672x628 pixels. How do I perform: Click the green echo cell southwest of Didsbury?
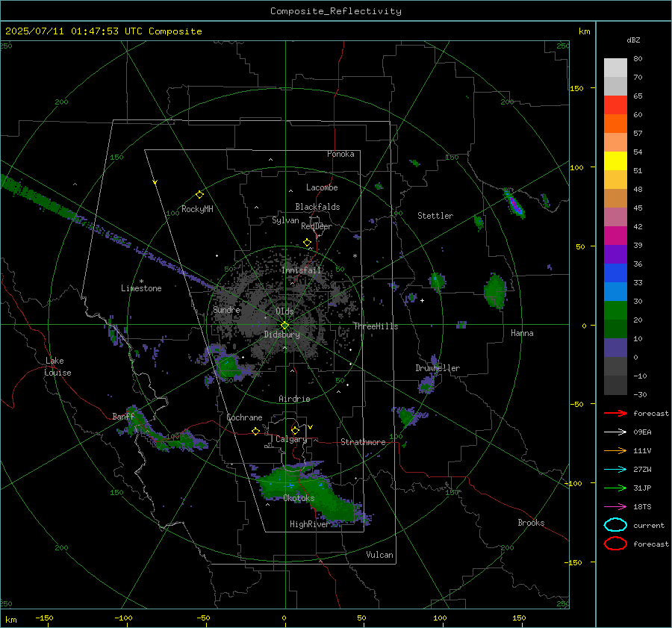pyautogui.click(x=227, y=366)
